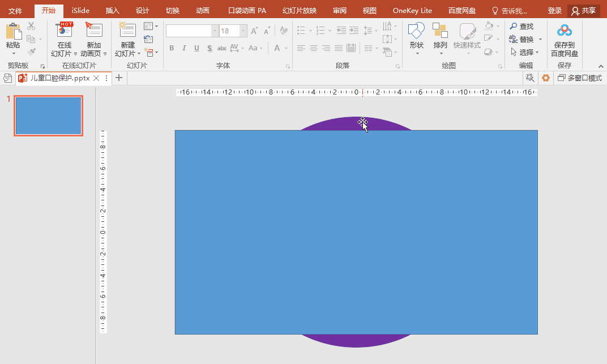The width and height of the screenshot is (607, 364).
Task: Open the font size dropdown
Action: coord(243,31)
